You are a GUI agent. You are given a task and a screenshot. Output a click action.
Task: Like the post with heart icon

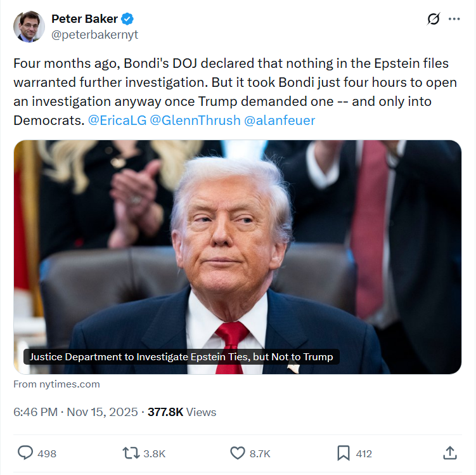coord(238,453)
